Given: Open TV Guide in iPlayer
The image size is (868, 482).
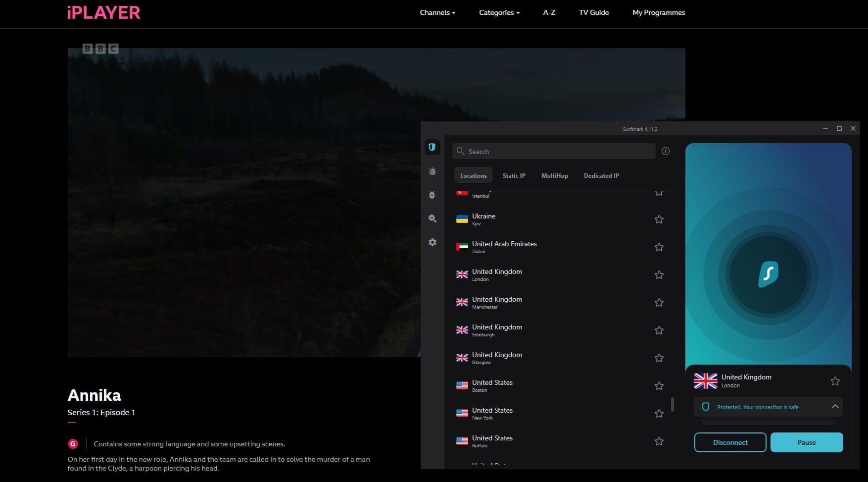Looking at the screenshot, I should tap(594, 12).
